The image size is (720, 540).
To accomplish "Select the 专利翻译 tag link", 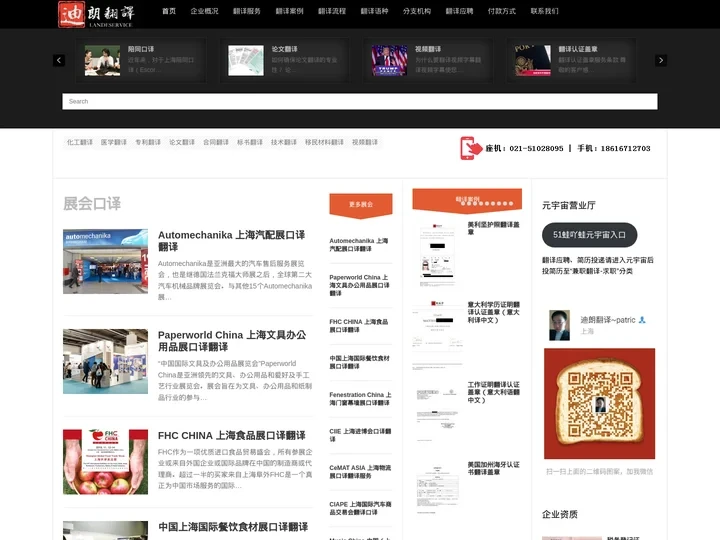I will 148,142.
